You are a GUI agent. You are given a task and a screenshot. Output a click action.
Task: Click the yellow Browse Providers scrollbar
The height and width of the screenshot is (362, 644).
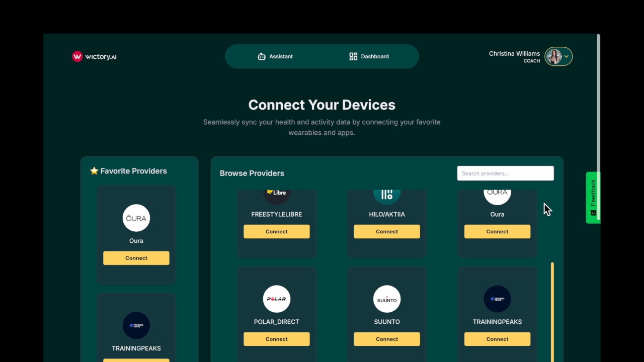pyautogui.click(x=552, y=312)
